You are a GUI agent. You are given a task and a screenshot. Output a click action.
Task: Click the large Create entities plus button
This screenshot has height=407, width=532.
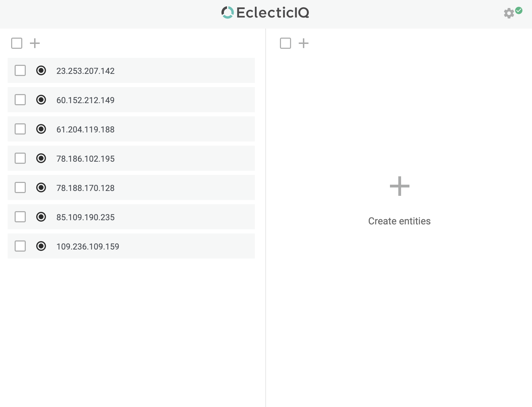pyautogui.click(x=399, y=186)
